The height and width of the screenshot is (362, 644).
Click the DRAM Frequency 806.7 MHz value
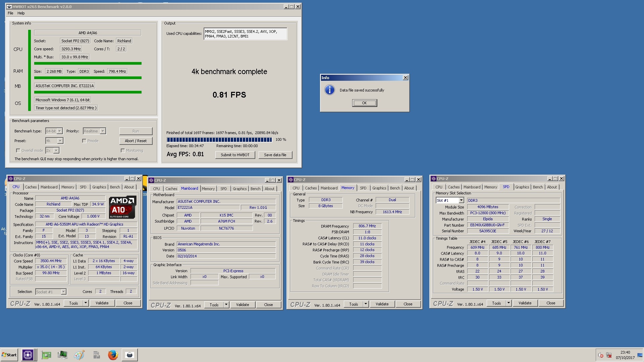point(367,226)
